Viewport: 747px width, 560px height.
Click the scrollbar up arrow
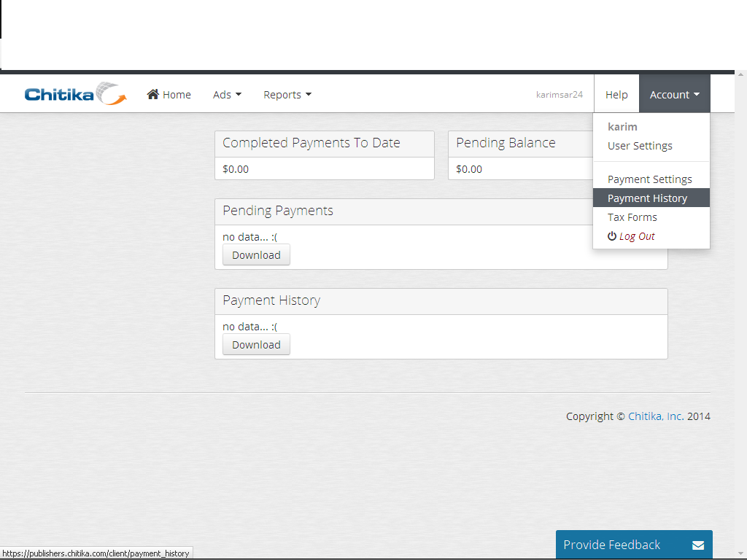click(740, 76)
